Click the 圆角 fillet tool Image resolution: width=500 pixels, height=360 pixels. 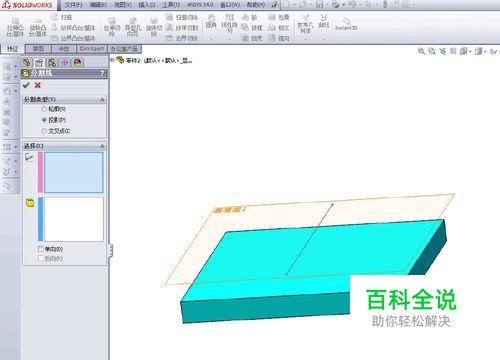[x=211, y=21]
